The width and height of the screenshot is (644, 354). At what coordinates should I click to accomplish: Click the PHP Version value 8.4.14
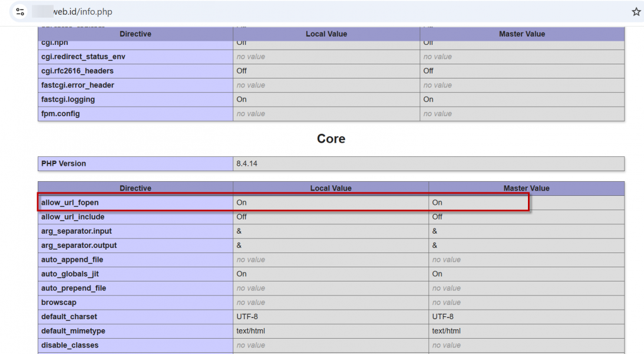click(246, 163)
